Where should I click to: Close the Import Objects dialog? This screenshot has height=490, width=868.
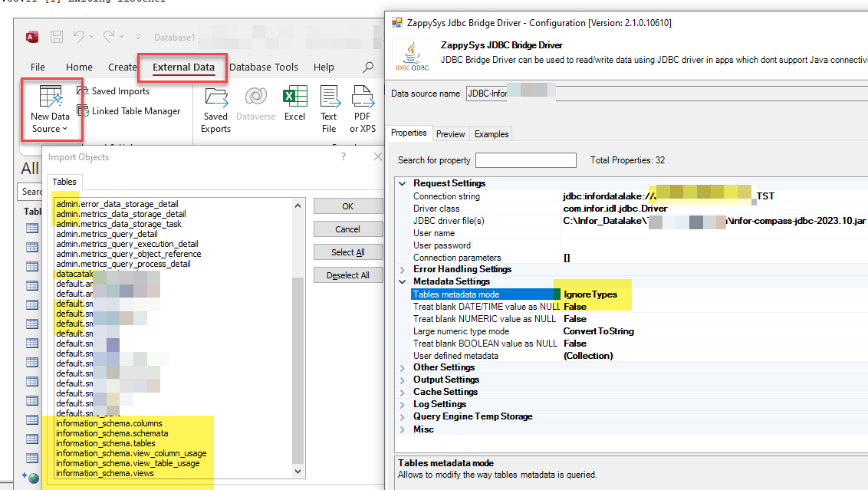pyautogui.click(x=378, y=156)
